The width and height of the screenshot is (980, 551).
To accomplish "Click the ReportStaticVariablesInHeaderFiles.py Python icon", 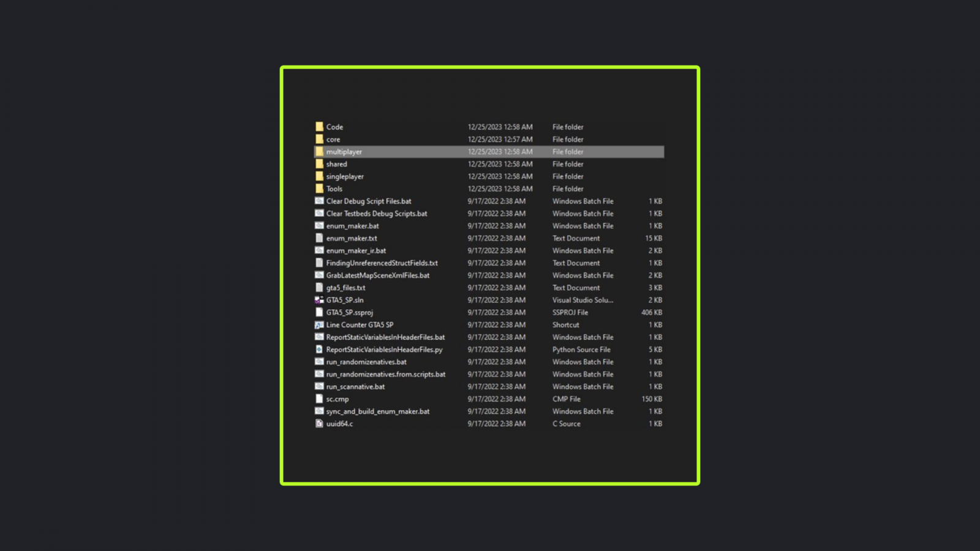I will click(x=319, y=350).
